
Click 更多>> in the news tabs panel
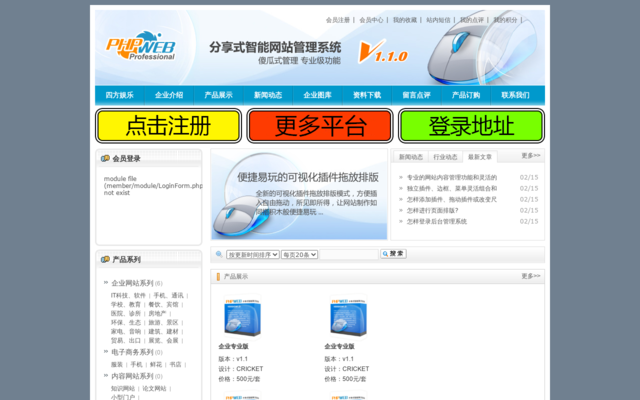coord(531,156)
